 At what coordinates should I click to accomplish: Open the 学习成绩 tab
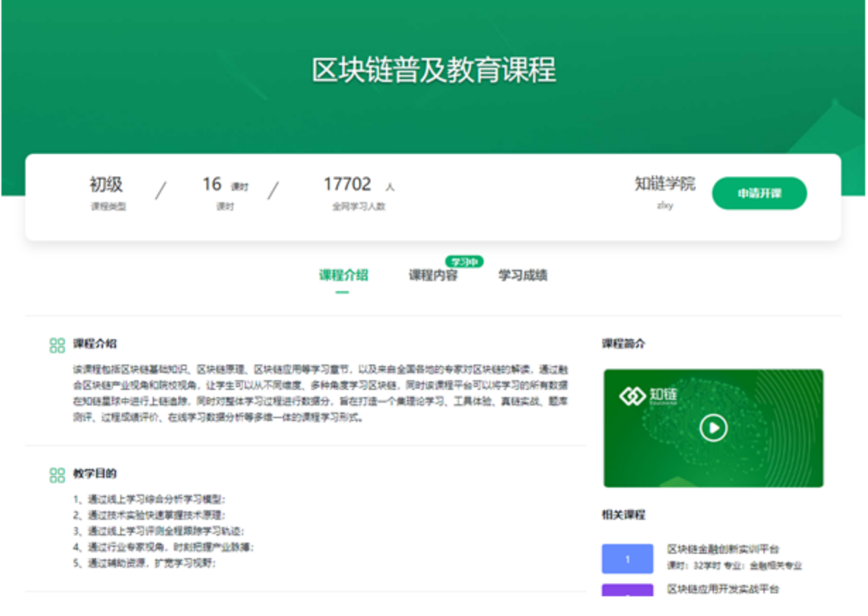[522, 276]
